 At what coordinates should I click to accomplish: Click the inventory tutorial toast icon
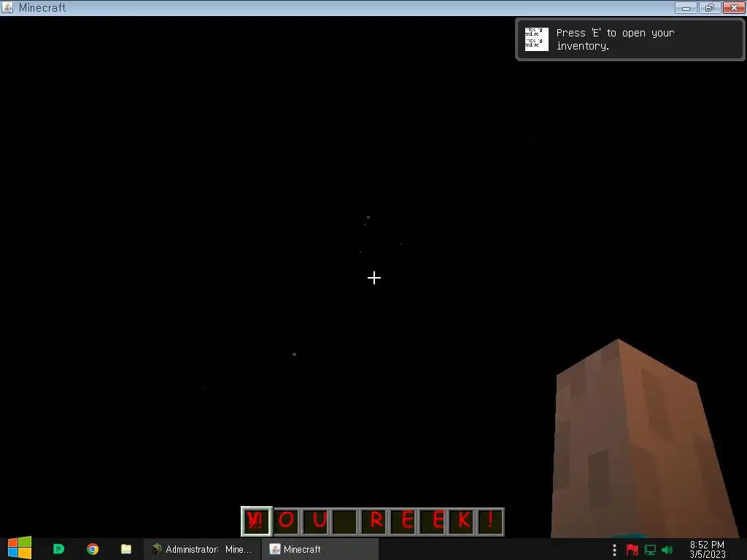coord(536,39)
